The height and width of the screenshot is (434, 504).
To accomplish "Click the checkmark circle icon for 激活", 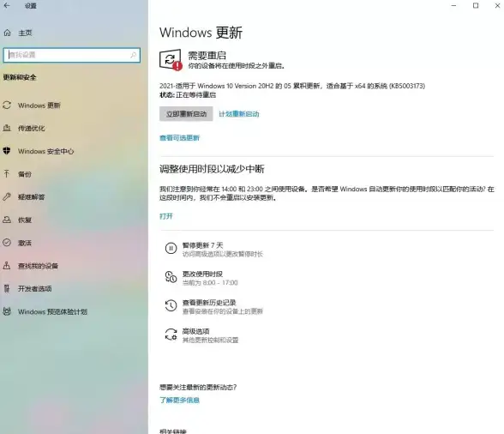I will [7, 243].
